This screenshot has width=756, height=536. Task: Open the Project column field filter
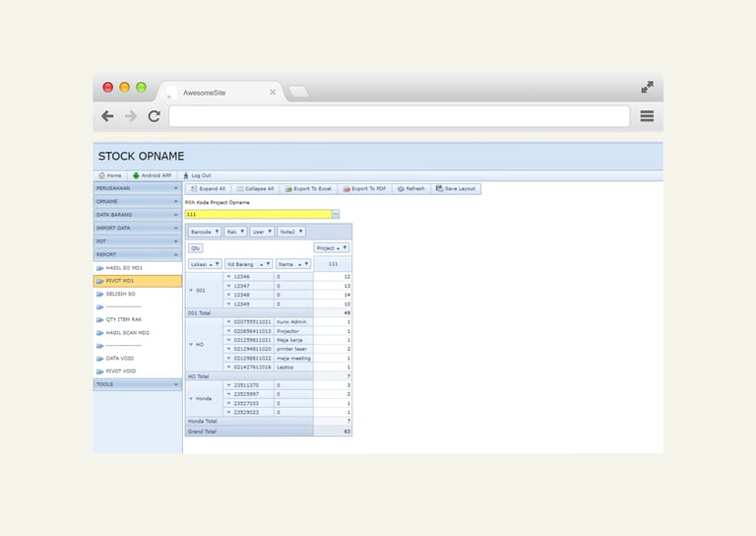pyautogui.click(x=345, y=247)
